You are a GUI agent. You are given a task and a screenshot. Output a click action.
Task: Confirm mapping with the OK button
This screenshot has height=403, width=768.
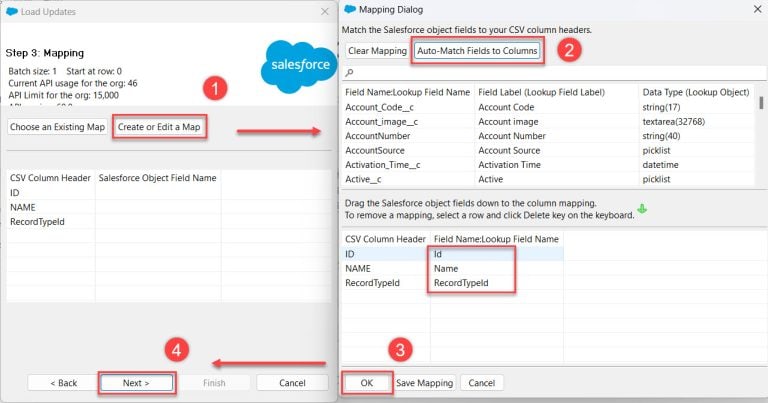coord(367,383)
